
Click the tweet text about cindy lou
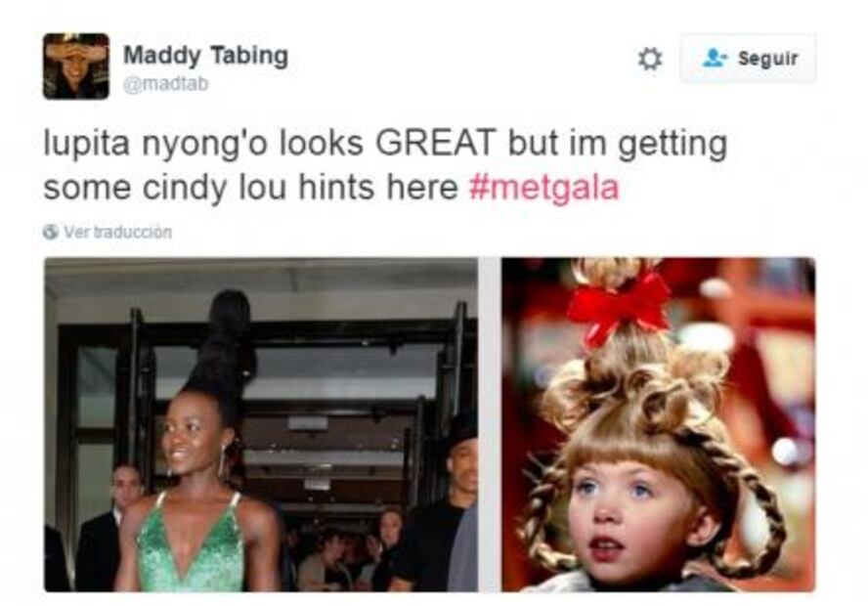[x=386, y=165]
